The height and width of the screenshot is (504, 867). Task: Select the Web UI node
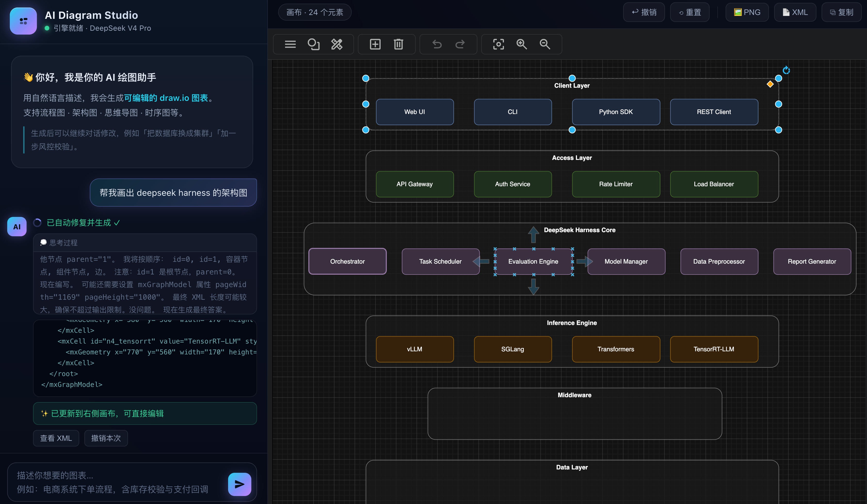coord(415,112)
